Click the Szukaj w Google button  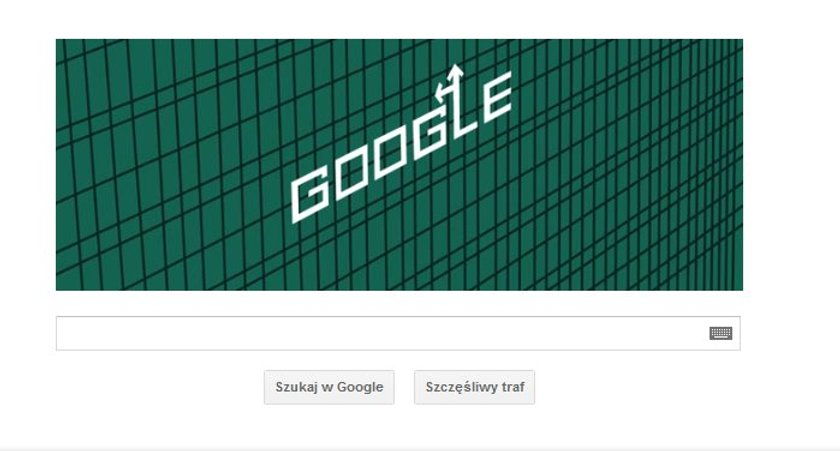329,387
